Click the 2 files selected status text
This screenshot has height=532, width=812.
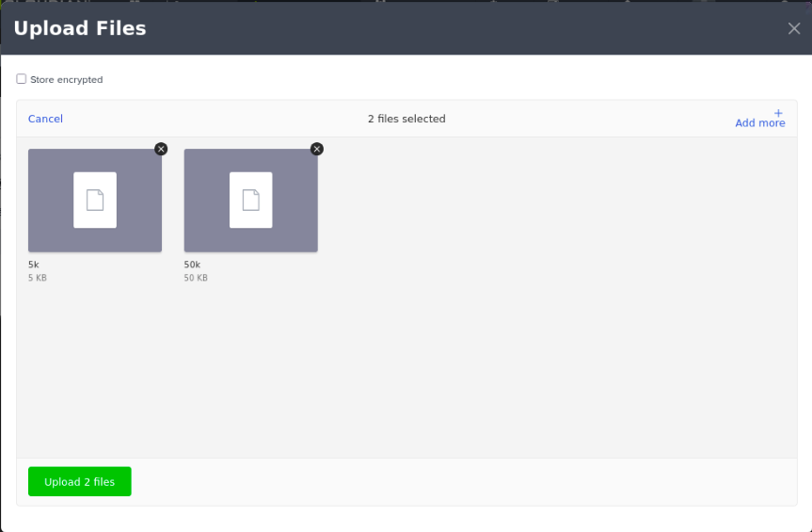[x=406, y=119]
